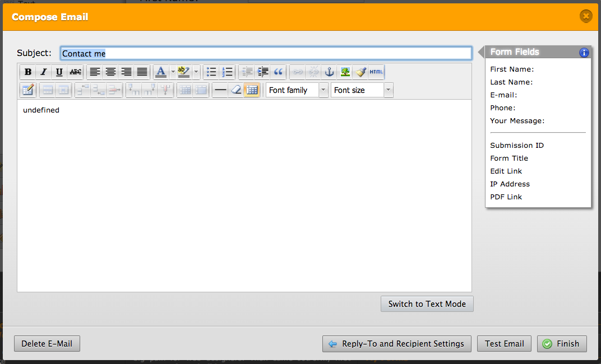Insert an anchor
This screenshot has width=601, height=364.
(x=330, y=72)
